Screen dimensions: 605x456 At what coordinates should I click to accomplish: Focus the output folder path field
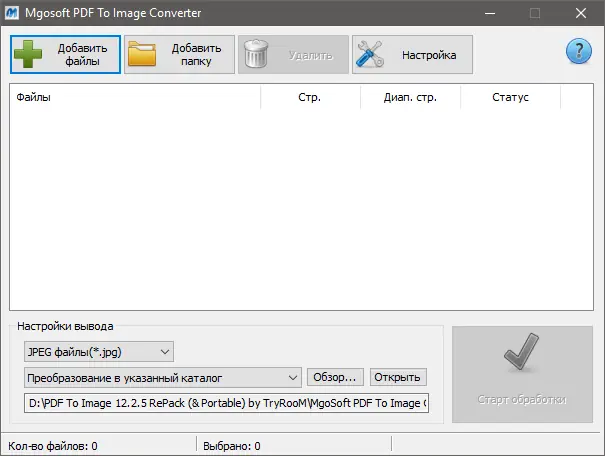[x=226, y=403]
